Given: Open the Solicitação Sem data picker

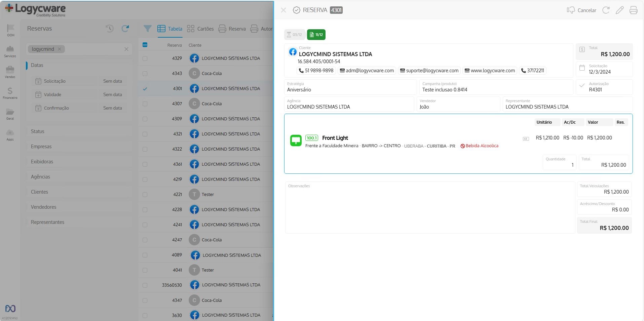Looking at the screenshot, I should coord(113,81).
